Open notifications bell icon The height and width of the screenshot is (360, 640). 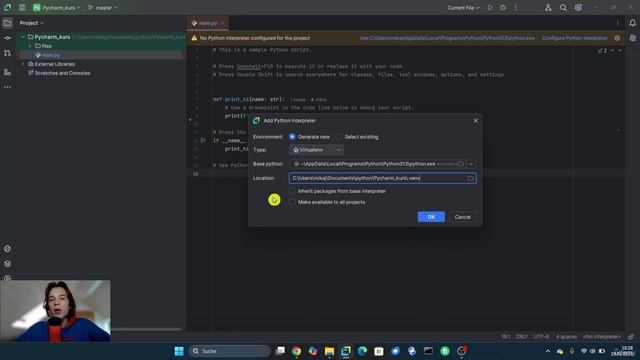click(632, 23)
